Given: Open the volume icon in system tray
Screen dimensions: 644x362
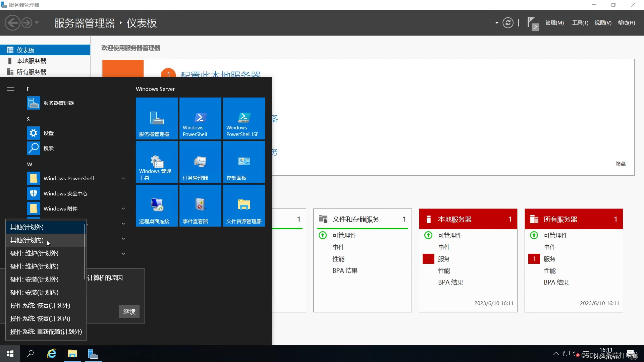Looking at the screenshot, I should pyautogui.click(x=576, y=354).
